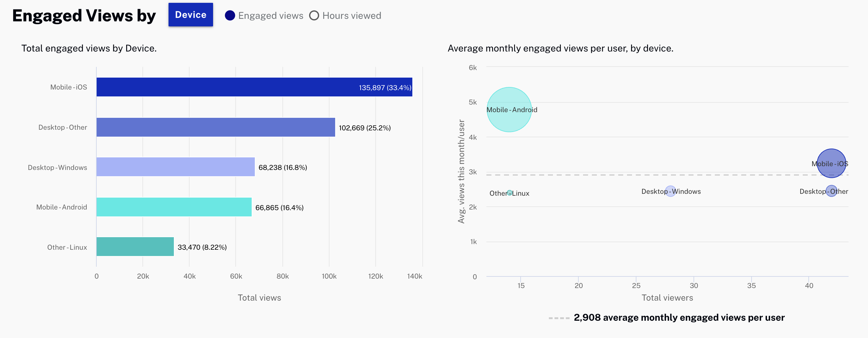Click the "Engaged Views by" page heading
The width and height of the screenshot is (868, 338).
(x=83, y=14)
